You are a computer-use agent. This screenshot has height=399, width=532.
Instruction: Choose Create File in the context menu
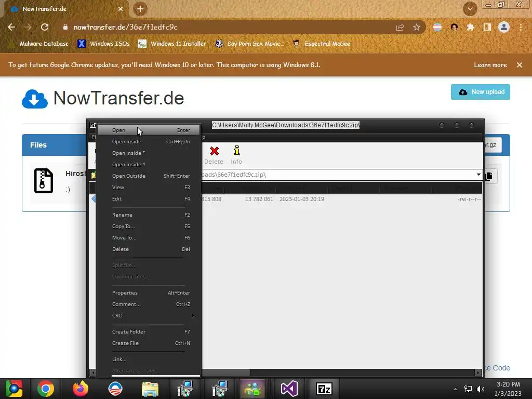(149, 343)
